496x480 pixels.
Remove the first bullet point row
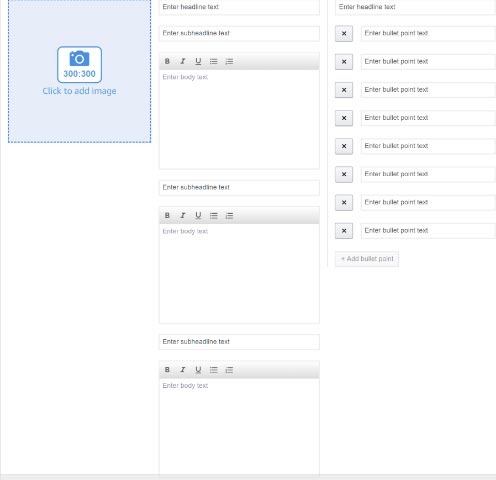tap(344, 34)
